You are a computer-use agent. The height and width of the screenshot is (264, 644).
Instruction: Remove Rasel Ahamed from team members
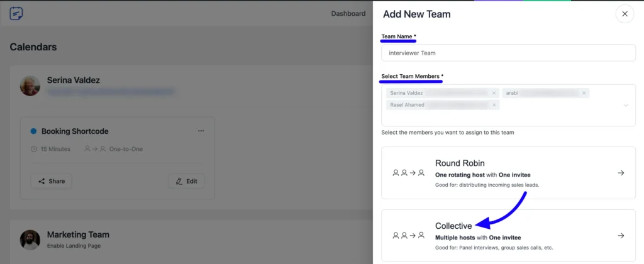494,105
